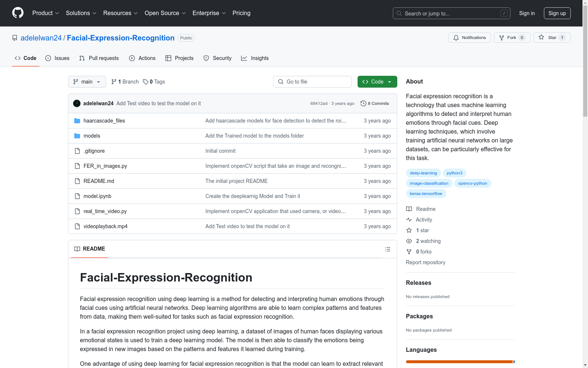Click the Activity pulse icon

pyautogui.click(x=409, y=220)
